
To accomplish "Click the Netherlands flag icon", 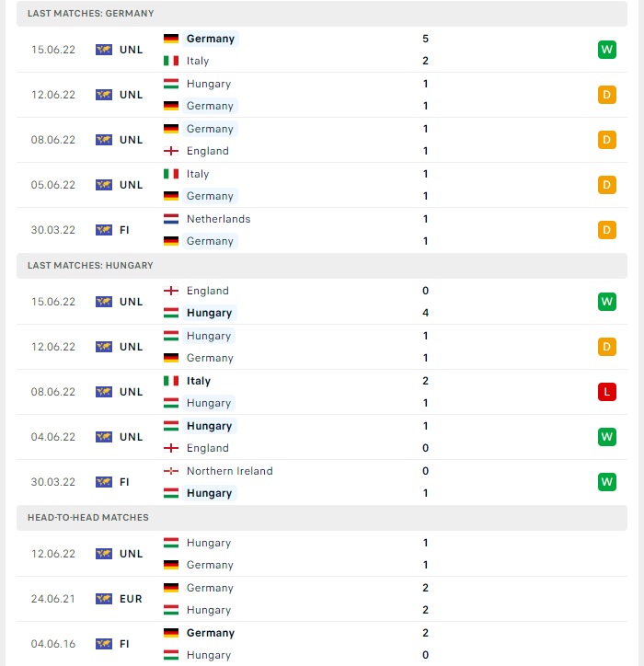I will tap(171, 219).
